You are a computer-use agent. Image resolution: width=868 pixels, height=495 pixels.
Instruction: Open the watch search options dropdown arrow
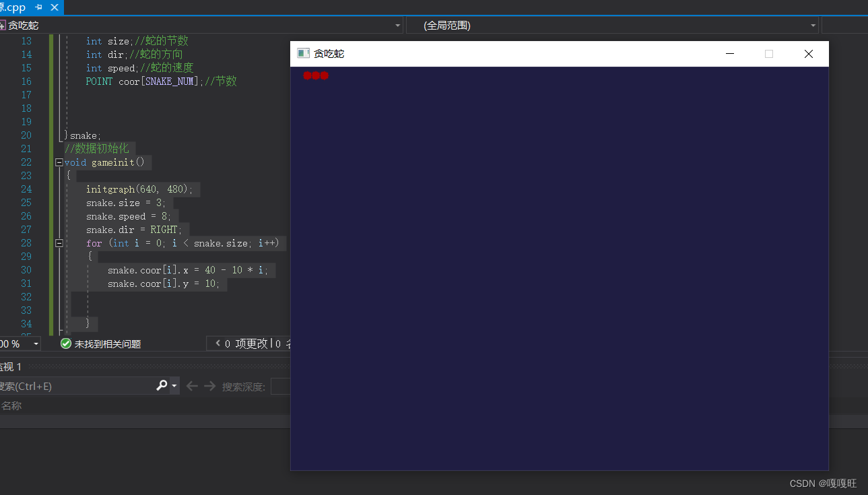click(x=174, y=386)
